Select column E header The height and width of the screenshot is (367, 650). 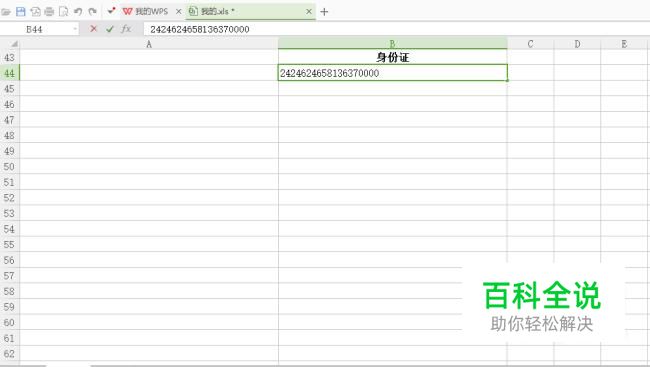click(x=624, y=44)
